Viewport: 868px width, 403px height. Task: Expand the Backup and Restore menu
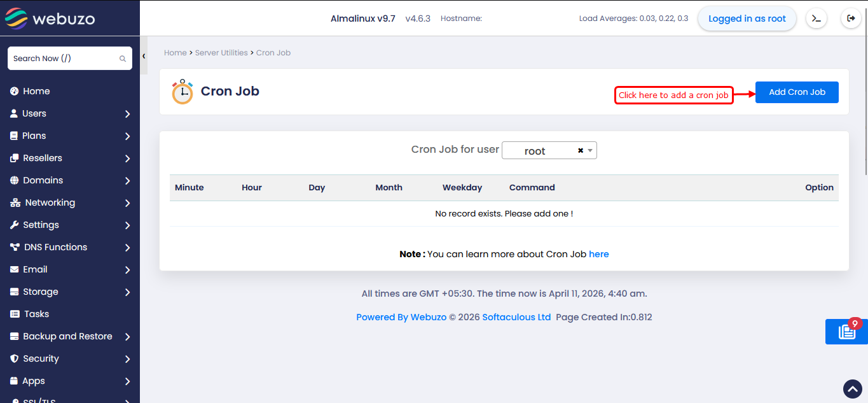(x=69, y=336)
